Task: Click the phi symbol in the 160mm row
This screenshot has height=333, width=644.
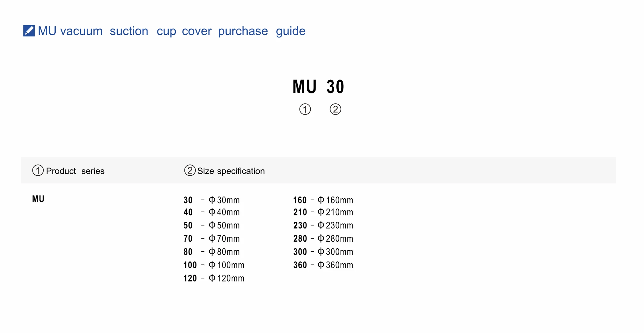Action: [321, 200]
